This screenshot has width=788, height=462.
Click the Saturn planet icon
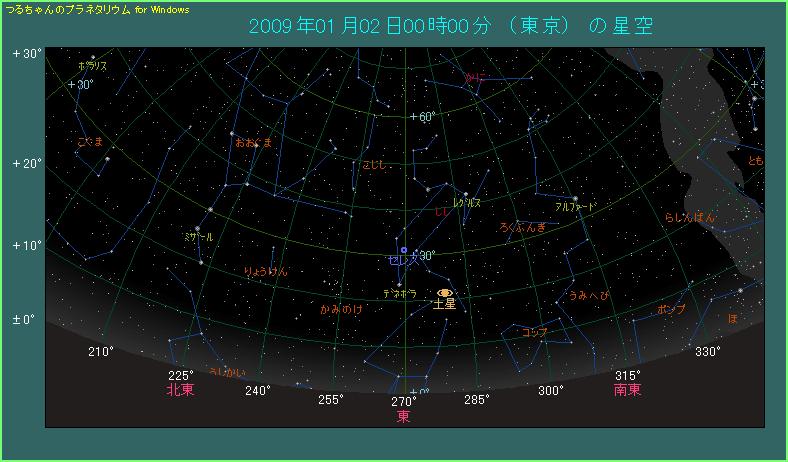445,293
